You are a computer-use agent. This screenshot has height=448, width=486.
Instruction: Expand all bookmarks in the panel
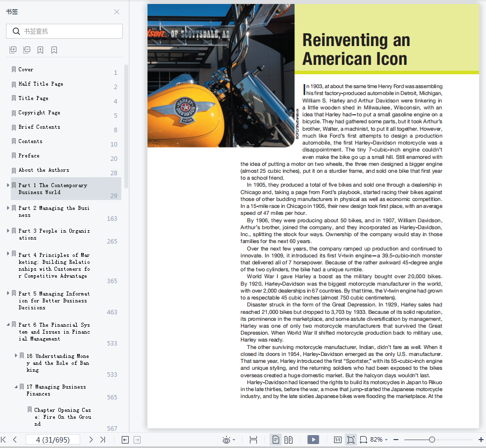coord(13,50)
